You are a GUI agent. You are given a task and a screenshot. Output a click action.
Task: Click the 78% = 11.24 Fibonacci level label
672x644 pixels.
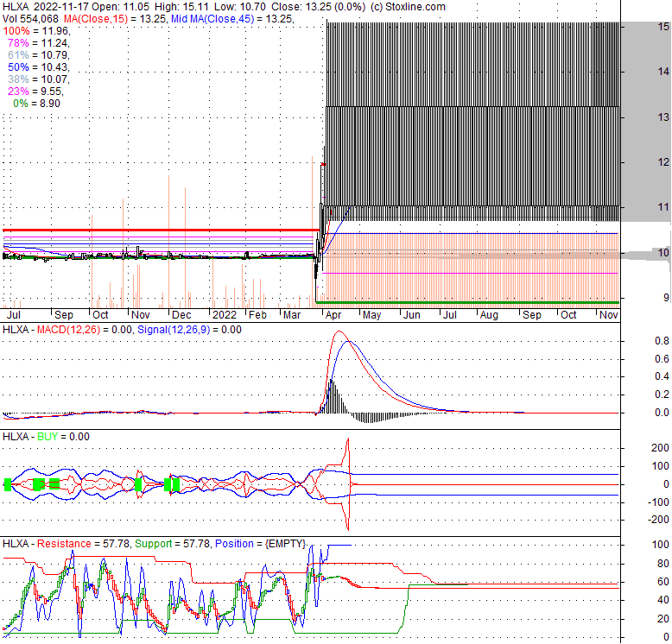point(36,42)
